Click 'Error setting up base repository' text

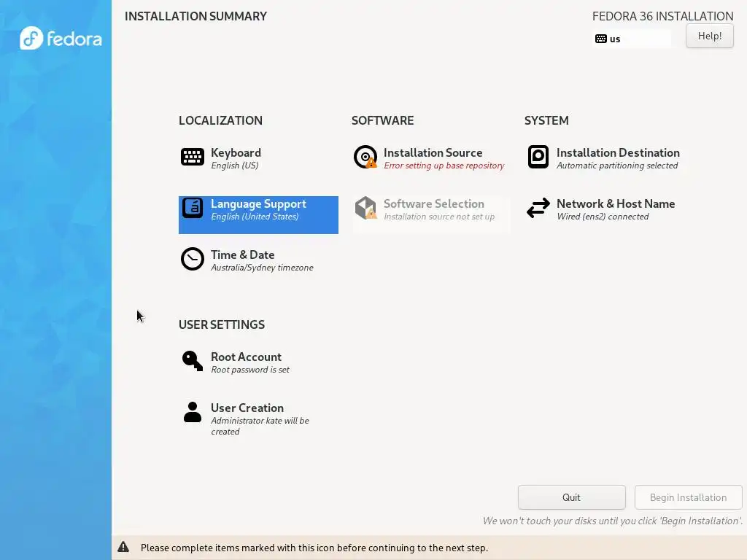pos(444,166)
